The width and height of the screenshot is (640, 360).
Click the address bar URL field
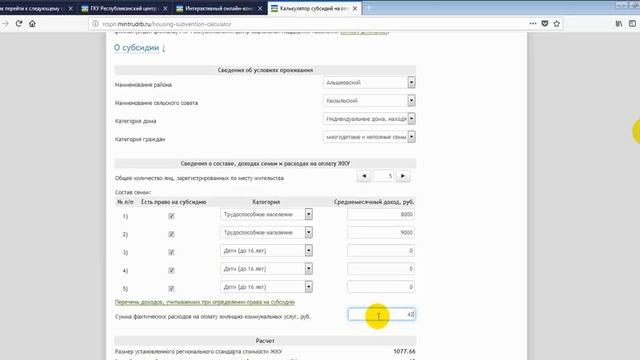coord(310,24)
